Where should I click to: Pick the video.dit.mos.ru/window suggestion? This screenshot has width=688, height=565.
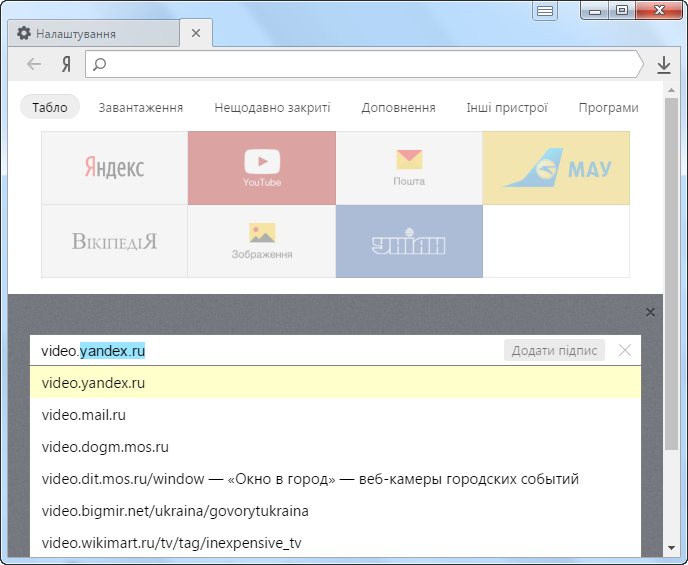click(x=335, y=479)
